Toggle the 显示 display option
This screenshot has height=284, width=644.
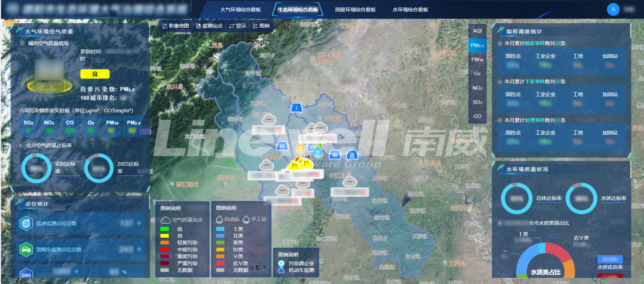pyautogui.click(x=237, y=26)
